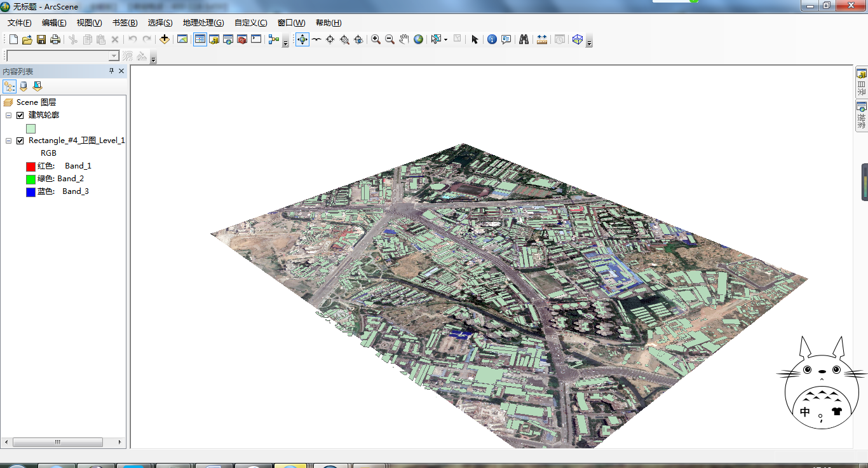Collapse the Rectangle_#4_卫图_Level_1 layer
Image resolution: width=868 pixels, height=468 pixels.
8,140
